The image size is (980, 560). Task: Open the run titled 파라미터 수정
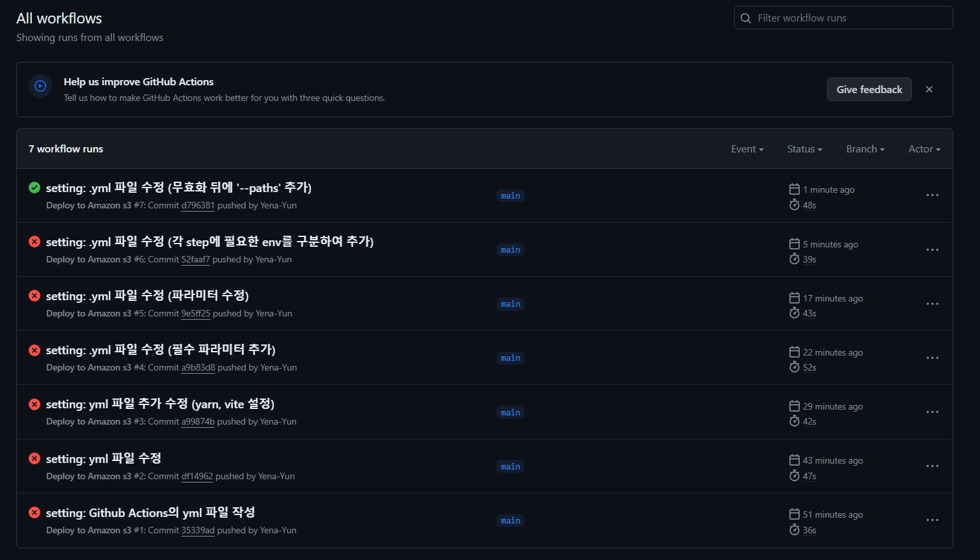[x=148, y=296]
